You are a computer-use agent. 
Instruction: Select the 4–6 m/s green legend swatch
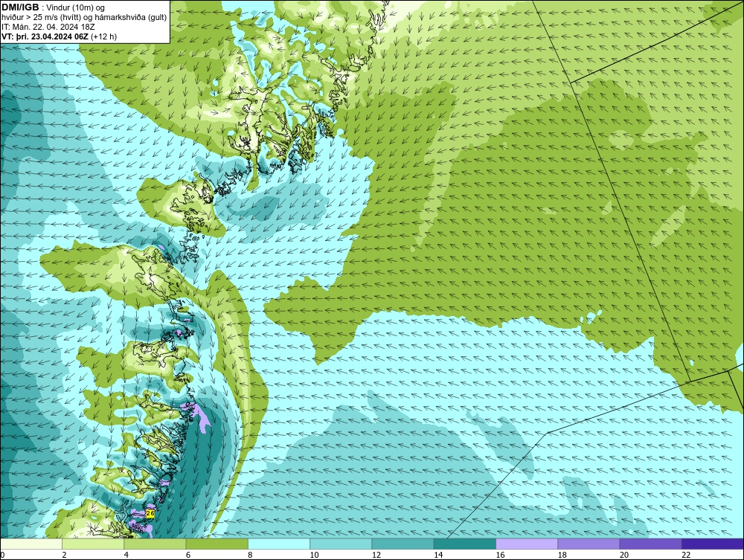tap(155, 544)
